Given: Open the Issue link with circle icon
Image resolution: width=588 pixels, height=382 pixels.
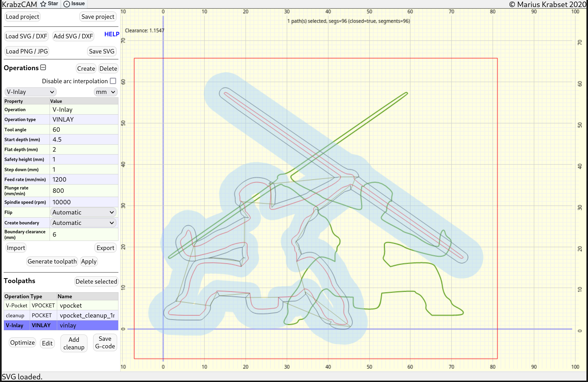Looking at the screenshot, I should [74, 4].
